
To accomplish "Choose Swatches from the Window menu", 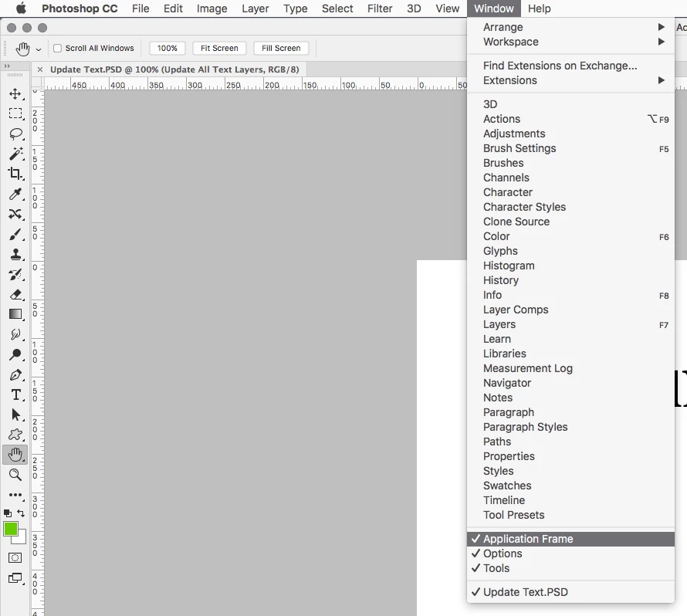I will tap(570, 486).
